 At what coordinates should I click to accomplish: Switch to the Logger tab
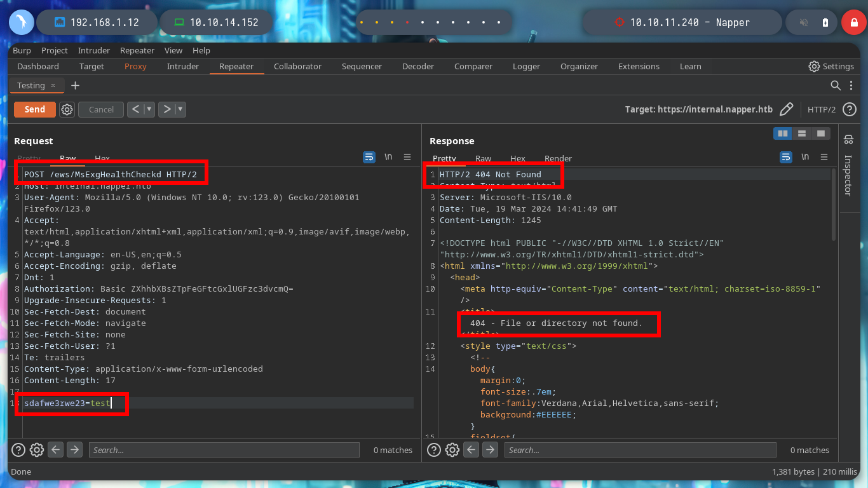point(526,66)
